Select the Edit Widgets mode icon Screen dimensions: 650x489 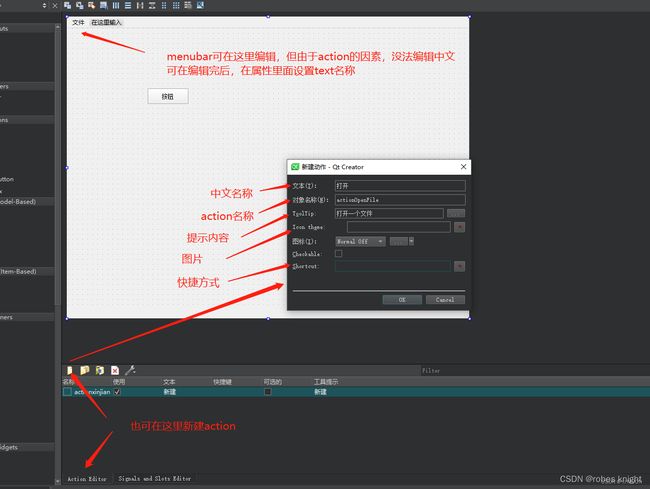click(x=68, y=5)
